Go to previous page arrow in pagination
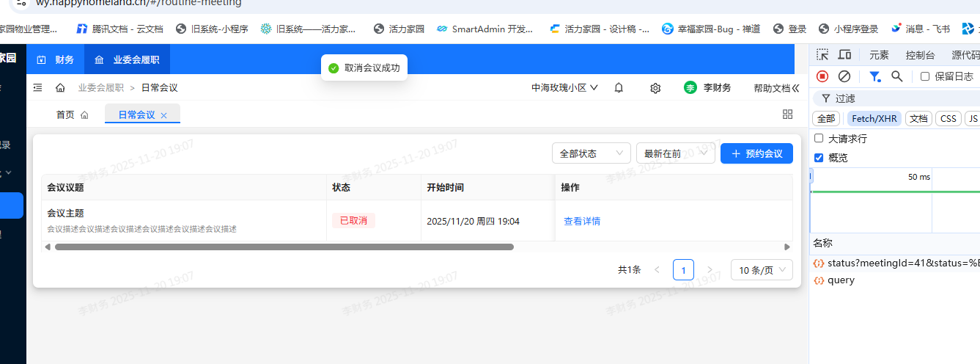Viewport: 980px width, 364px height. click(x=657, y=270)
